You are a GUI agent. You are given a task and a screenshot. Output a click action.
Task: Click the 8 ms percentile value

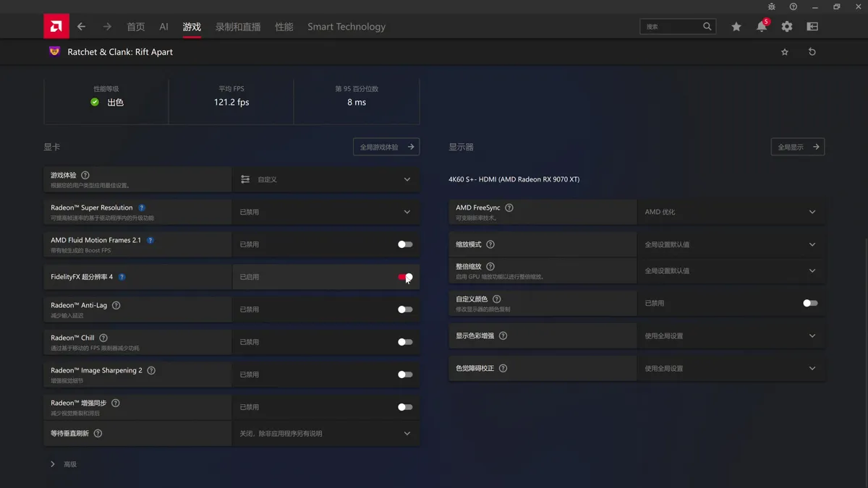tap(357, 102)
